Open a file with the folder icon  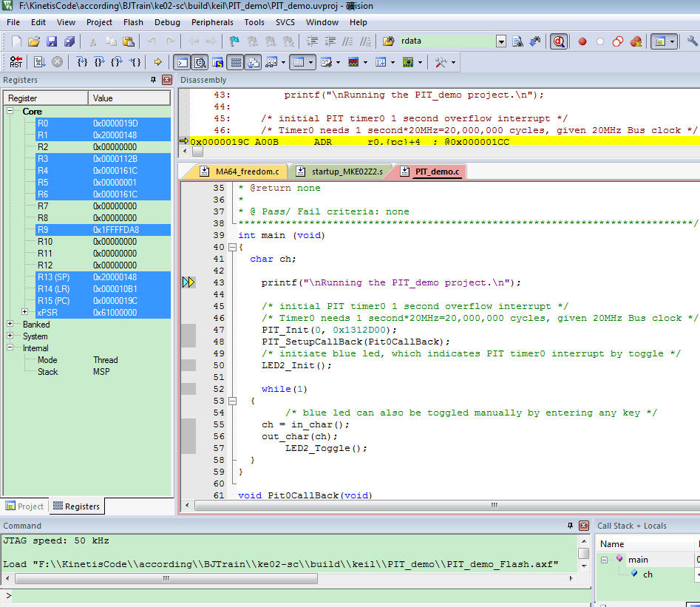tap(34, 41)
